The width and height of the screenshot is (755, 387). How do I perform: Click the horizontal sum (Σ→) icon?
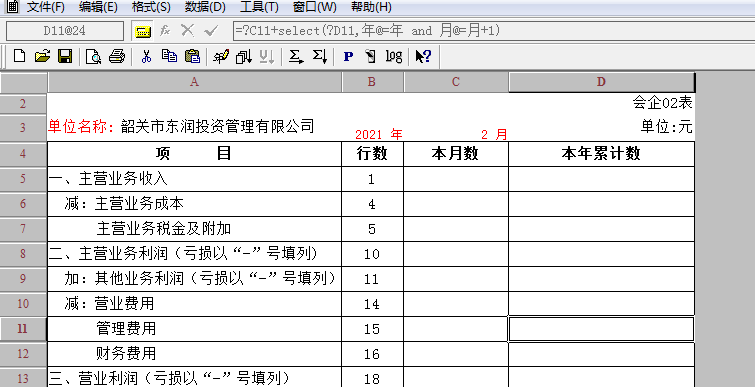[296, 56]
